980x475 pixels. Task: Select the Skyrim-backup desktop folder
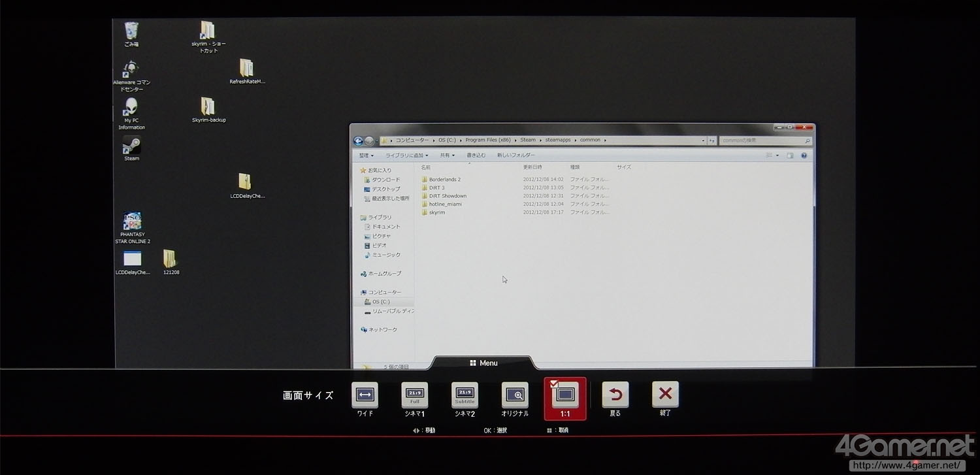pyautogui.click(x=208, y=110)
